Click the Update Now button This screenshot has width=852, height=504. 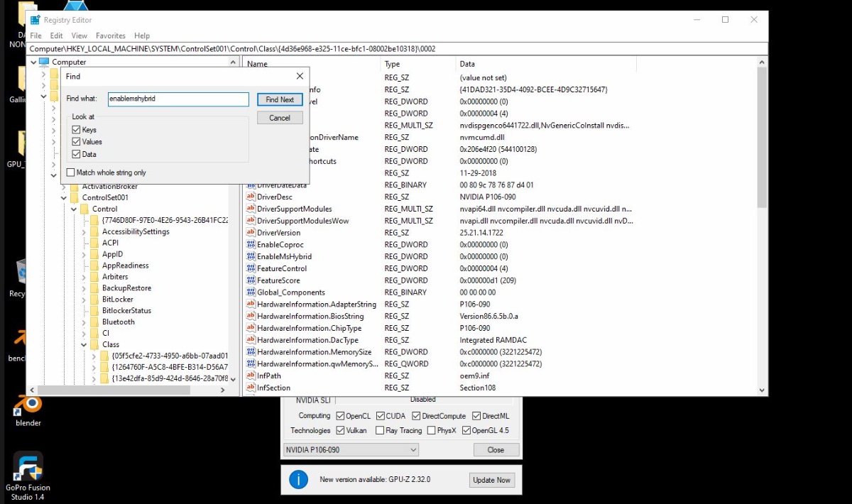pyautogui.click(x=493, y=480)
